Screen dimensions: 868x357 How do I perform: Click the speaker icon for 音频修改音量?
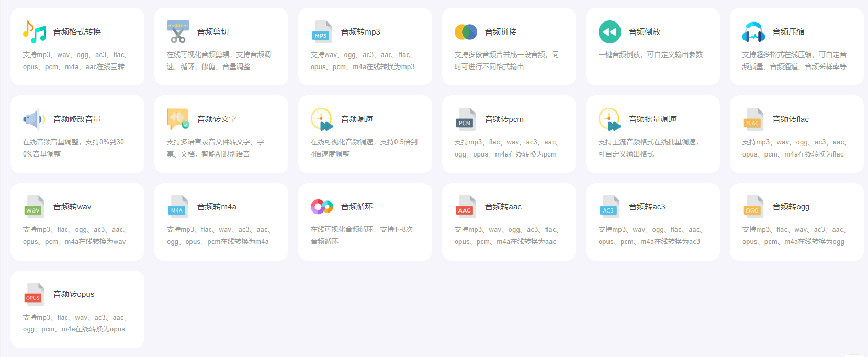click(x=34, y=119)
